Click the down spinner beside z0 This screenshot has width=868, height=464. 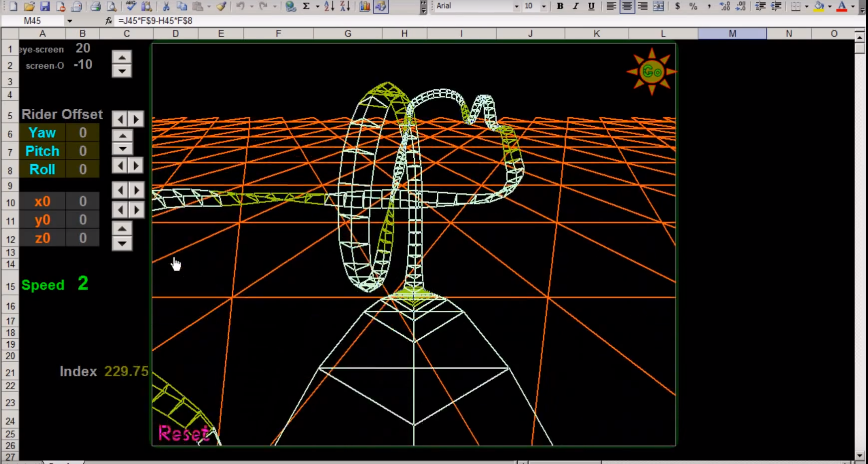[x=122, y=243]
